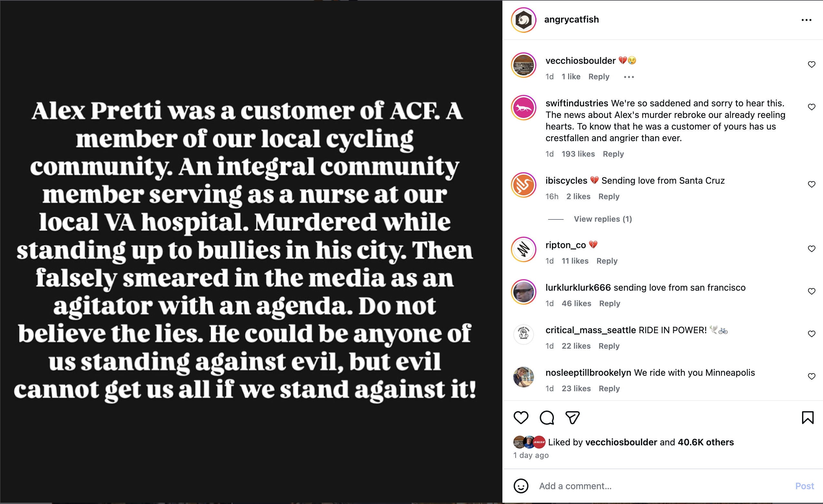This screenshot has height=504, width=823.
Task: Like swiftindustries' comment with the heart
Action: [811, 107]
